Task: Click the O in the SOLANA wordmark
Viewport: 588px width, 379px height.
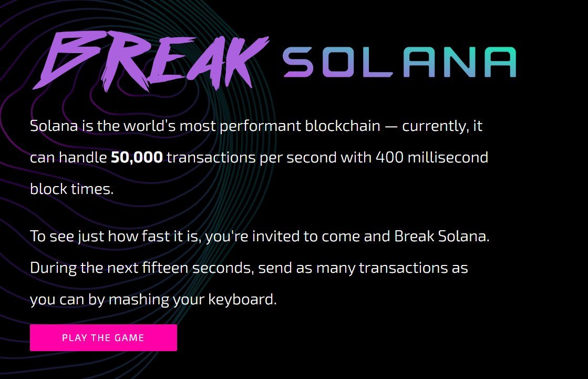Action: [338, 63]
